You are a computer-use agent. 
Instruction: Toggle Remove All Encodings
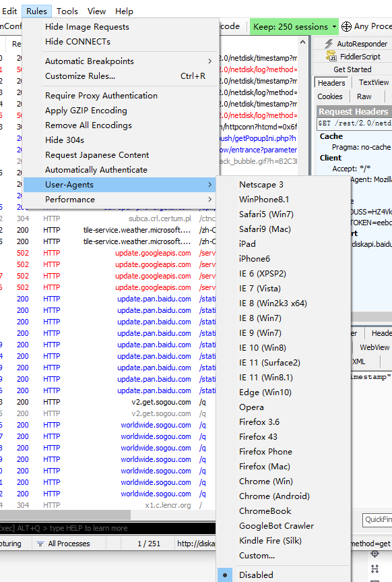pyautogui.click(x=88, y=125)
